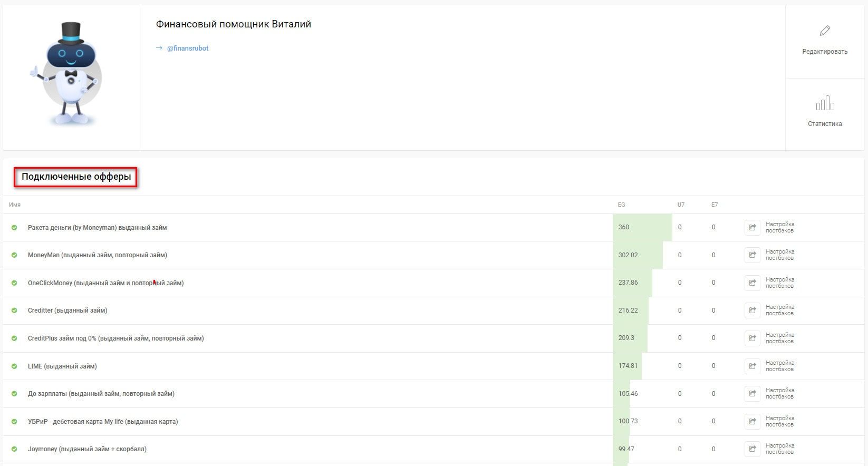Screen dimensions: 868x466
Task: Select the CreditPlus займ под 0% offer
Action: point(116,338)
